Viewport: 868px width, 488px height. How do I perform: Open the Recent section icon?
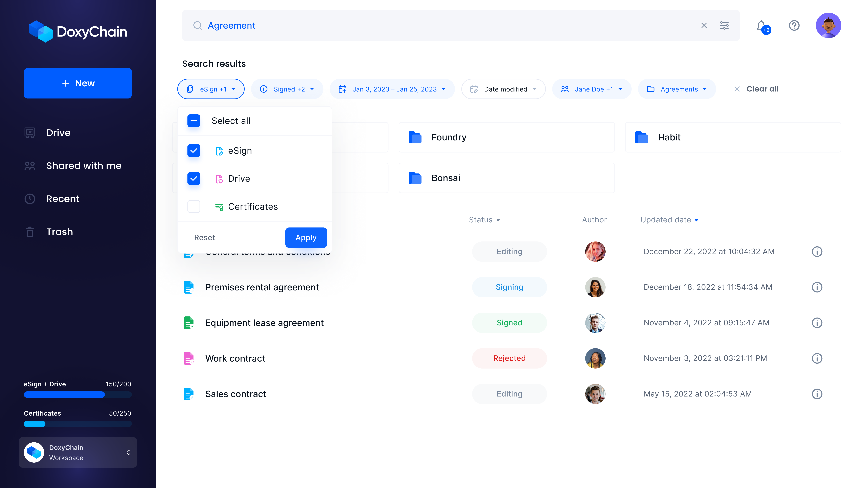tap(30, 199)
